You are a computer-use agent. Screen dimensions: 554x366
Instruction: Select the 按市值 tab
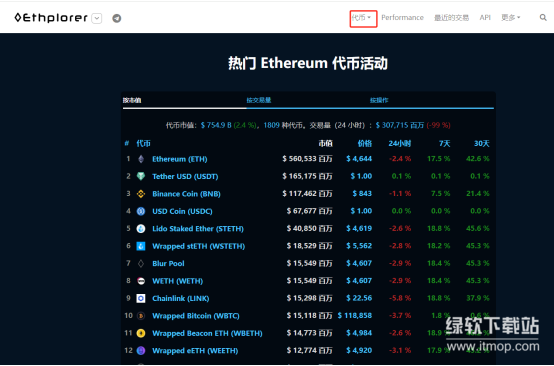132,100
